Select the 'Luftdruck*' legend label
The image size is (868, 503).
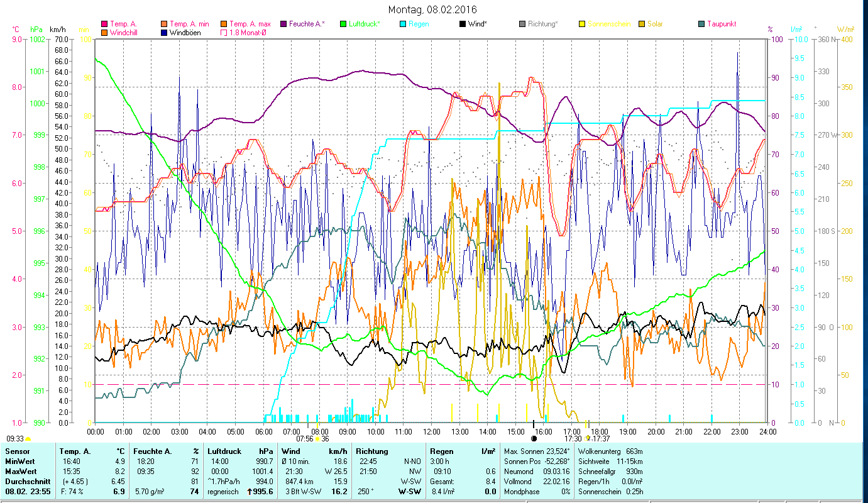[x=364, y=24]
